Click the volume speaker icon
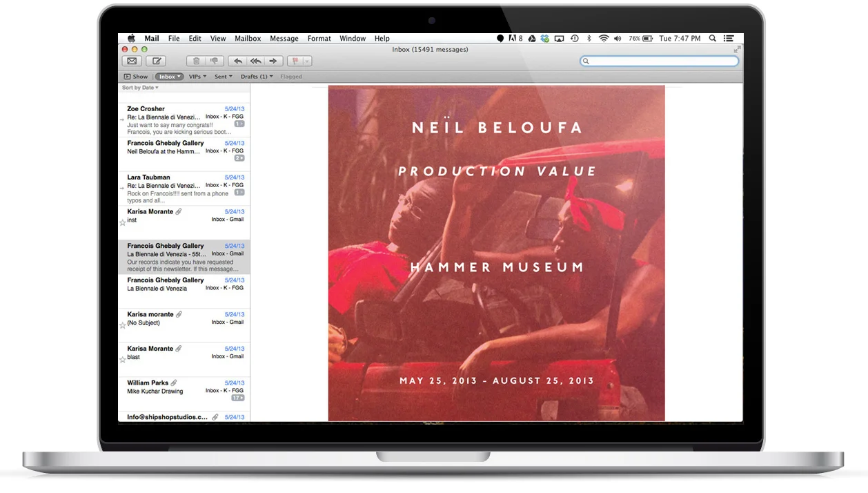 (618, 39)
